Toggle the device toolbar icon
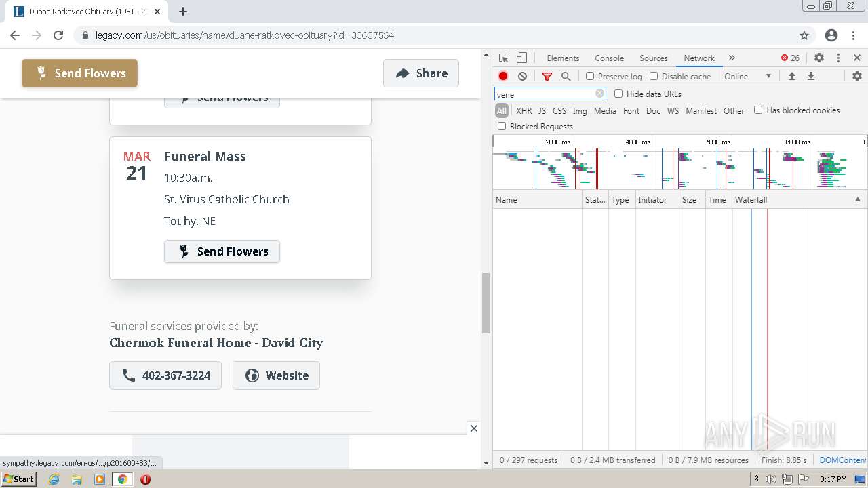The width and height of the screenshot is (868, 488). (521, 58)
